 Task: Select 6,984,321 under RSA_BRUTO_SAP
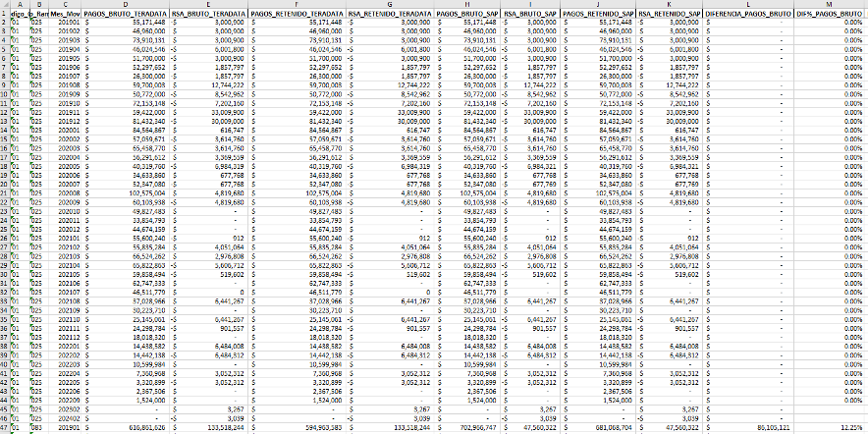pos(530,166)
